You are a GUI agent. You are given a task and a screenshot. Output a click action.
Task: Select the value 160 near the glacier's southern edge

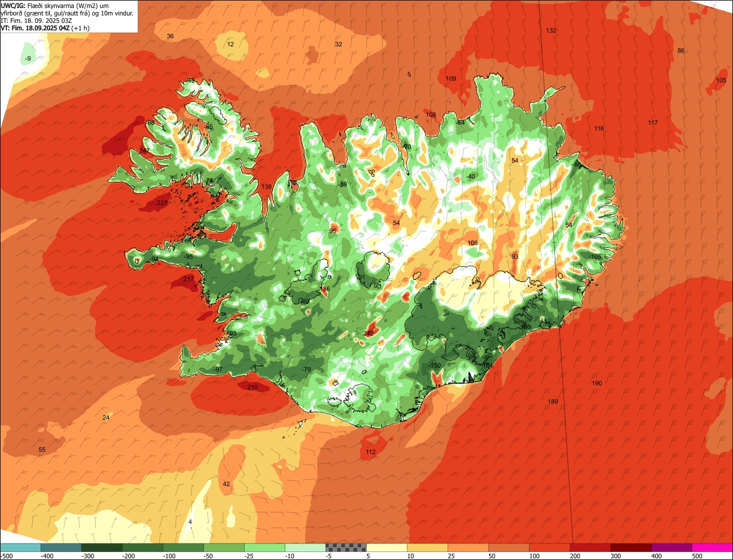point(526,327)
